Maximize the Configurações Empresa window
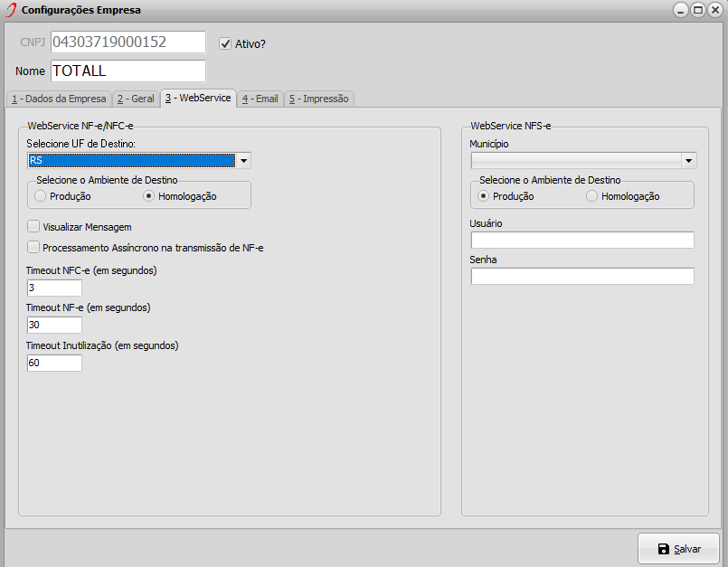This screenshot has width=728, height=567. pyautogui.click(x=697, y=10)
